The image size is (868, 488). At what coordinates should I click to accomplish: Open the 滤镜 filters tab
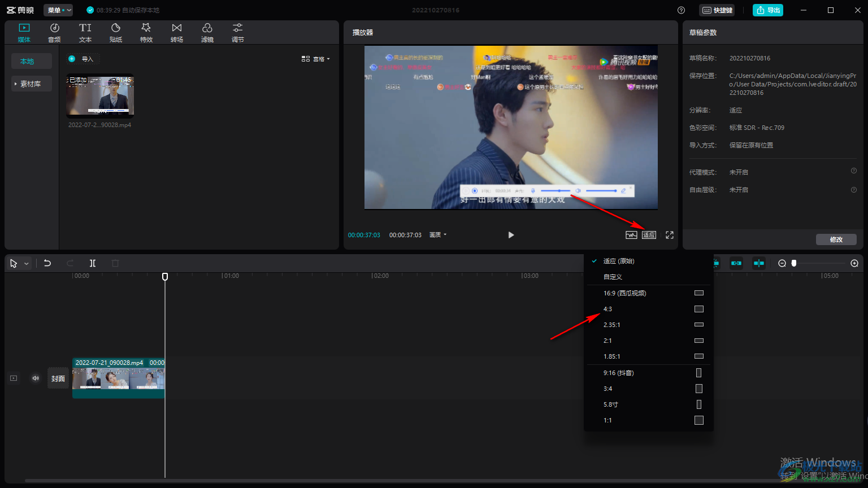click(207, 33)
